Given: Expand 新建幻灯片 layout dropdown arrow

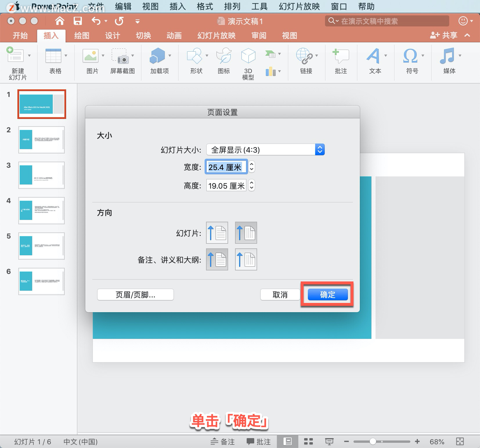Looking at the screenshot, I should point(29,55).
